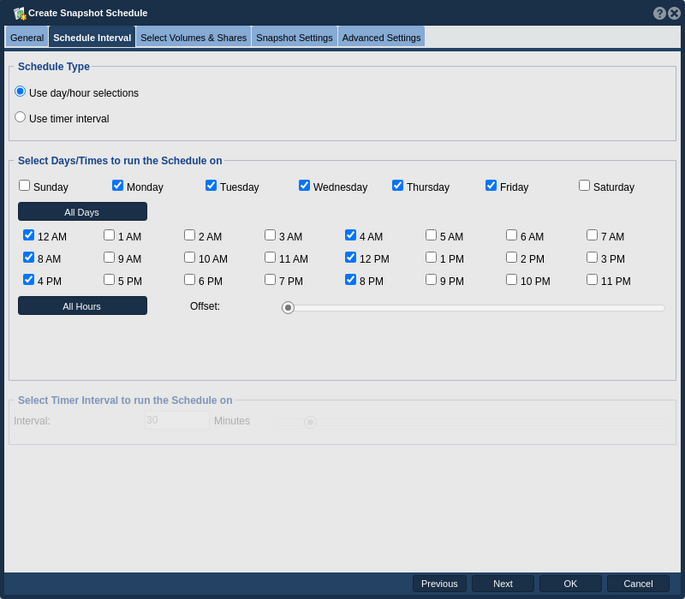This screenshot has width=685, height=599.
Task: Click the All Hours button
Action: [83, 306]
